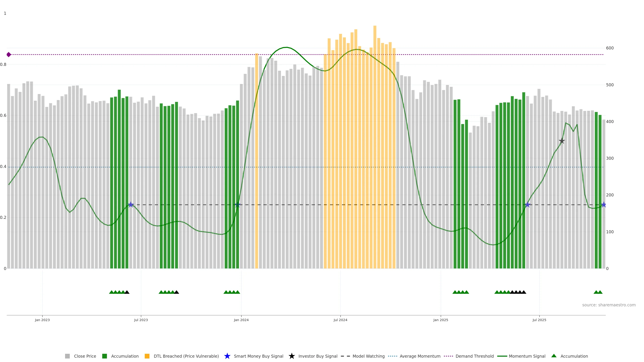Click the orange DTL Breached legend square
Screen dimensions: 644x362
[147, 356]
